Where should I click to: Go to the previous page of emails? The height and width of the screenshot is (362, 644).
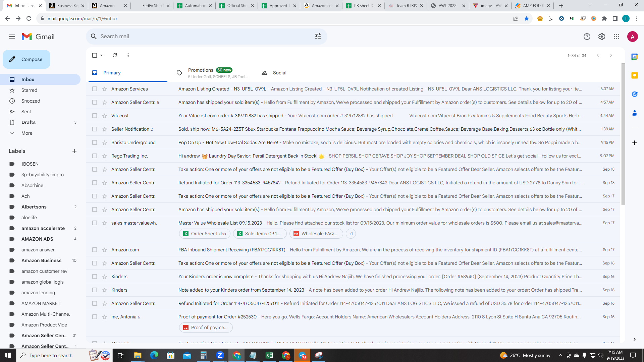(598, 55)
